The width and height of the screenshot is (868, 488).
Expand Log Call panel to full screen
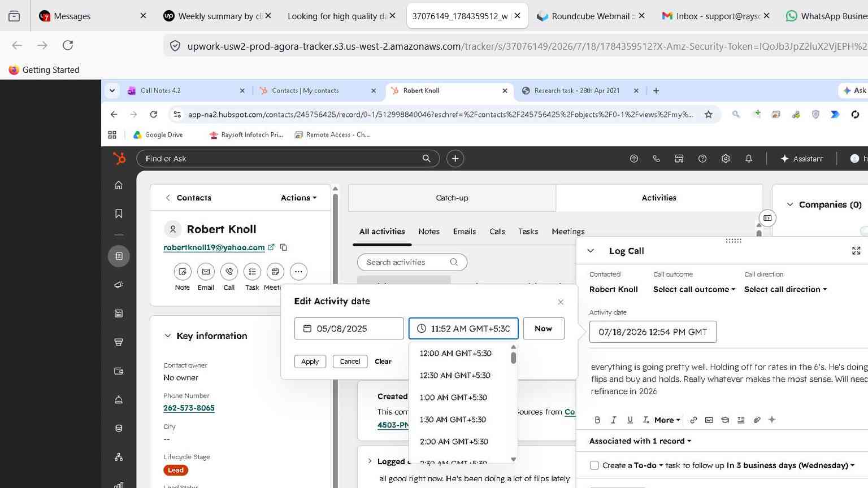pyautogui.click(x=856, y=251)
